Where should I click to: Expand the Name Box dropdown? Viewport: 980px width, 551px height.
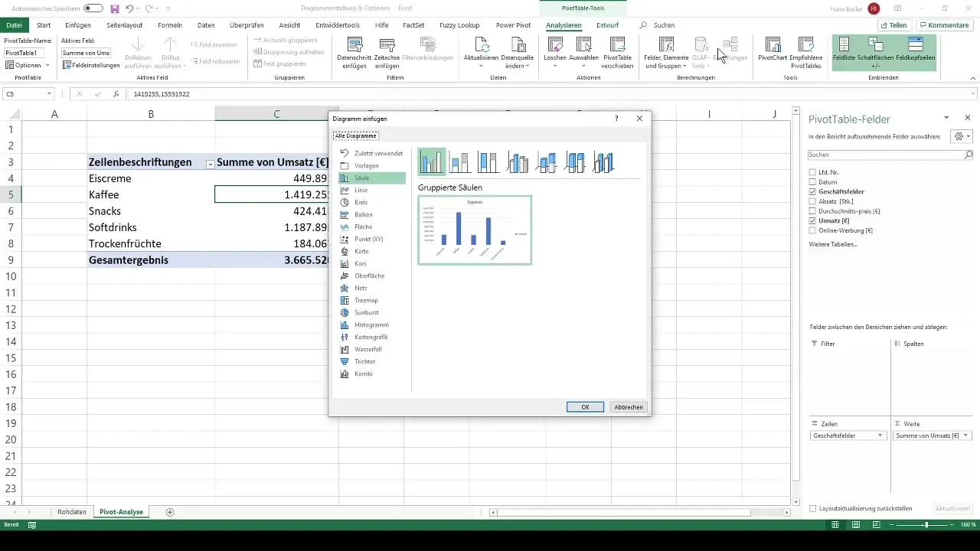[x=49, y=94]
